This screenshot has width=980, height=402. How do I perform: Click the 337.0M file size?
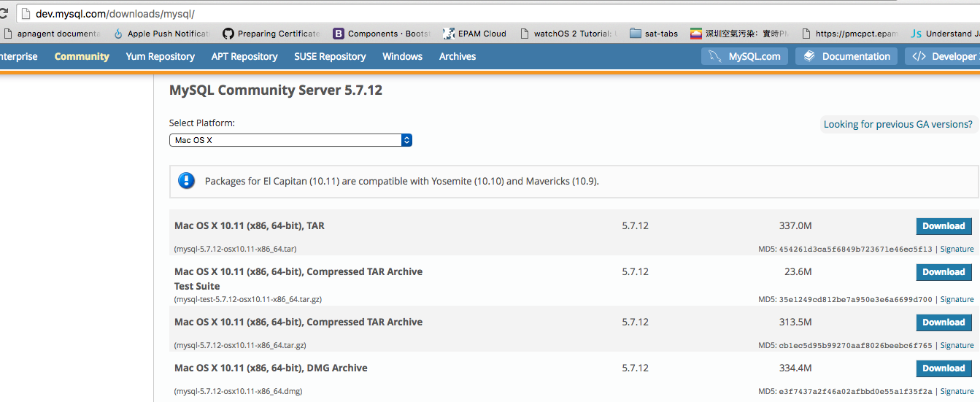click(x=795, y=226)
